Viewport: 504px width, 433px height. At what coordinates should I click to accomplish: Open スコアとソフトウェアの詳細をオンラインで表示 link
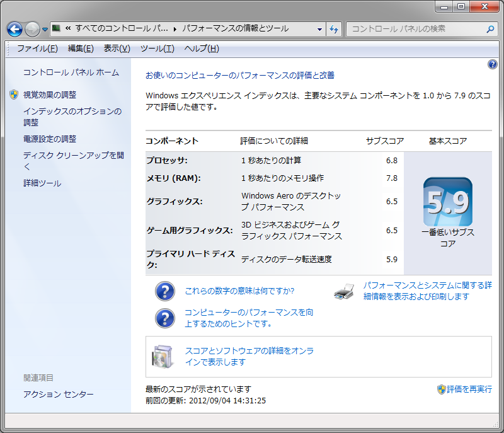[x=249, y=356]
